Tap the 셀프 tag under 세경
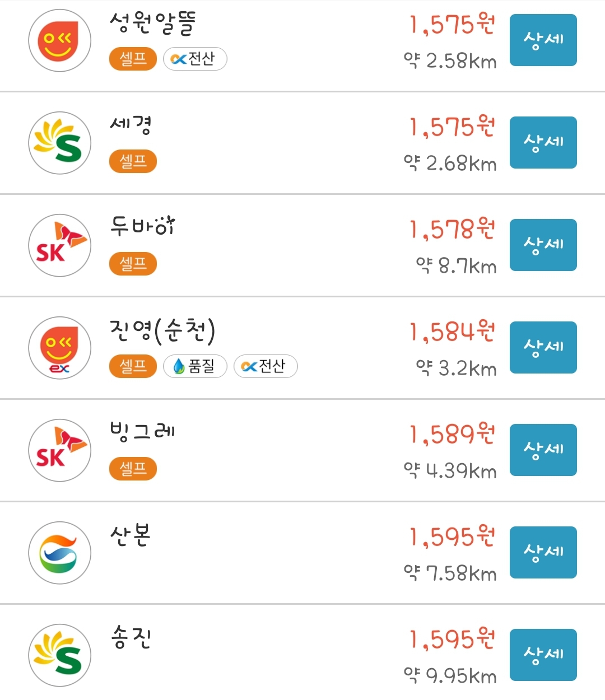This screenshot has height=700, width=605. 133,161
